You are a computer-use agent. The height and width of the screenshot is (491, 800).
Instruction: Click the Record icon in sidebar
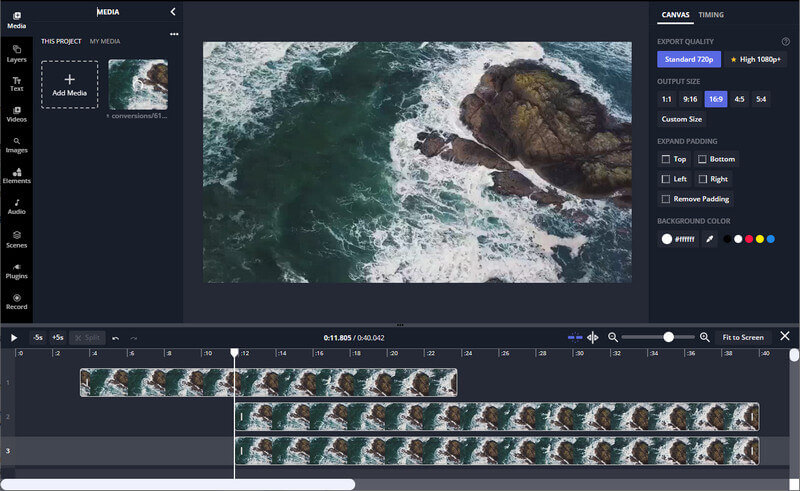tap(16, 301)
